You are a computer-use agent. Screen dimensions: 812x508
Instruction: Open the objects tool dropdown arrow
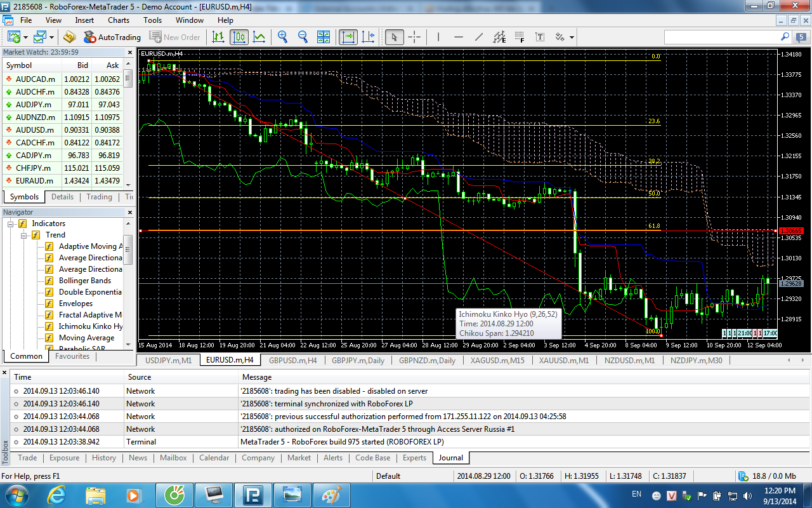pyautogui.click(x=572, y=37)
